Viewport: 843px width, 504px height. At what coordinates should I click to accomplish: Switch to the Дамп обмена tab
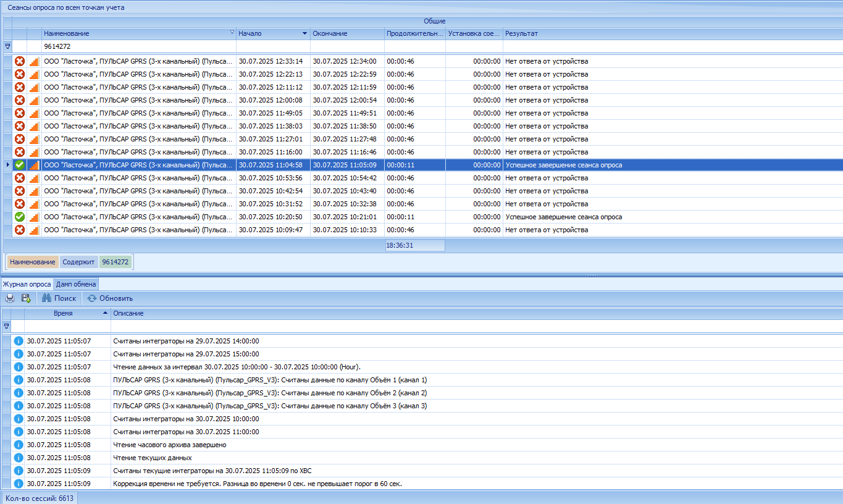(76, 284)
